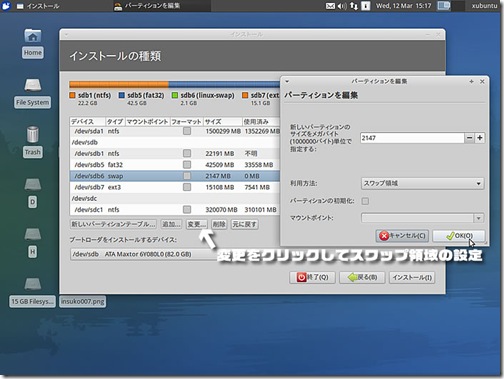Sort by デバイス column header
This screenshot has height=379, width=504.
(x=88, y=121)
